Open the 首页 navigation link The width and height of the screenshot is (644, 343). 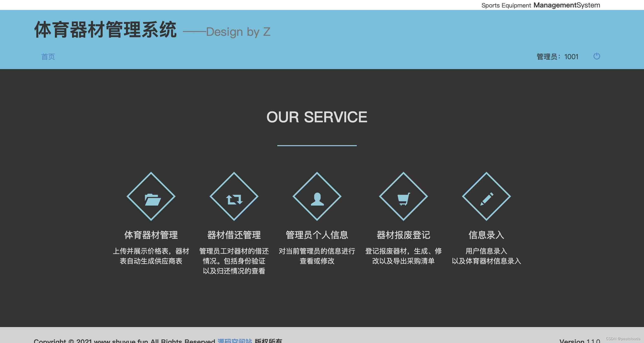(x=48, y=56)
